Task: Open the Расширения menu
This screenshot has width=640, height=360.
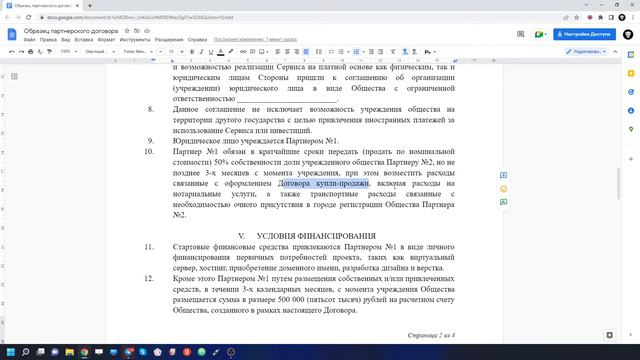Action: [x=169, y=40]
